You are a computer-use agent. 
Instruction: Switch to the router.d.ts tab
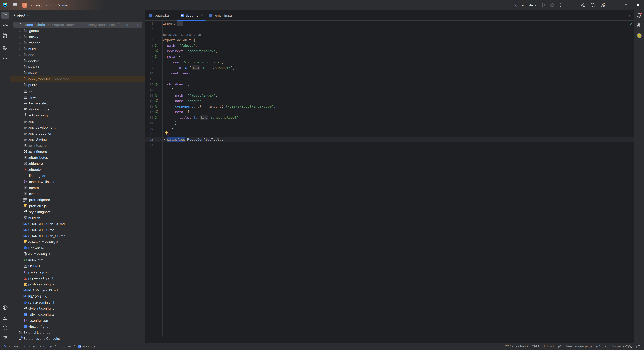coord(159,15)
